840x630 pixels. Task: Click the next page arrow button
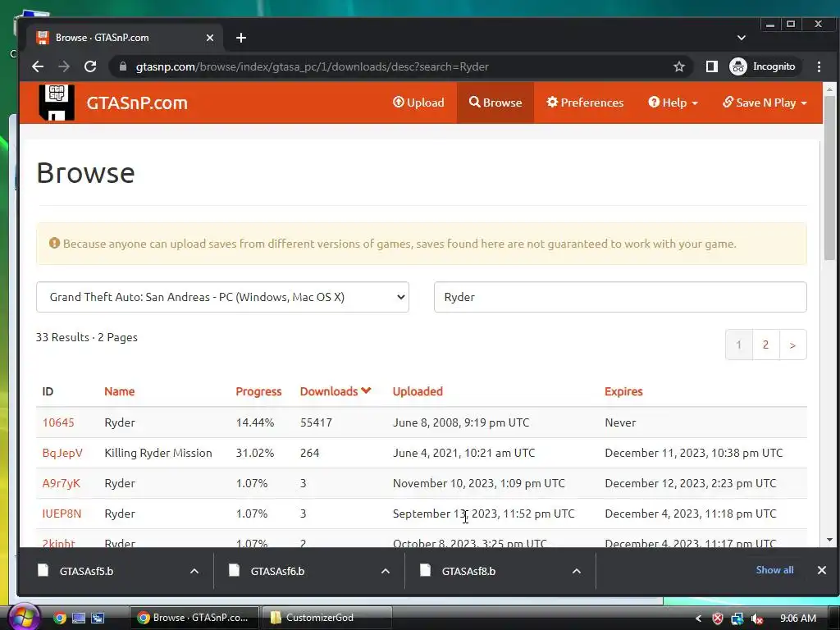click(793, 345)
